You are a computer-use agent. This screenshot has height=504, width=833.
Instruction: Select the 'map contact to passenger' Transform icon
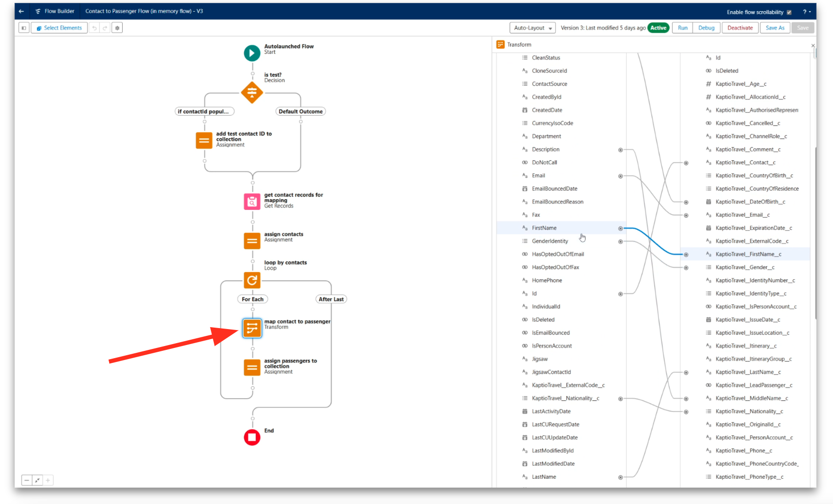tap(252, 328)
